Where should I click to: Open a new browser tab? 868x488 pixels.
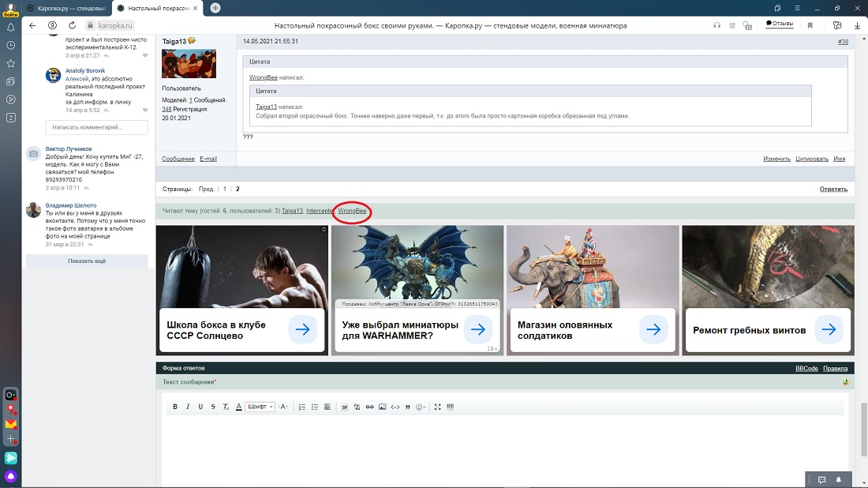tap(215, 8)
